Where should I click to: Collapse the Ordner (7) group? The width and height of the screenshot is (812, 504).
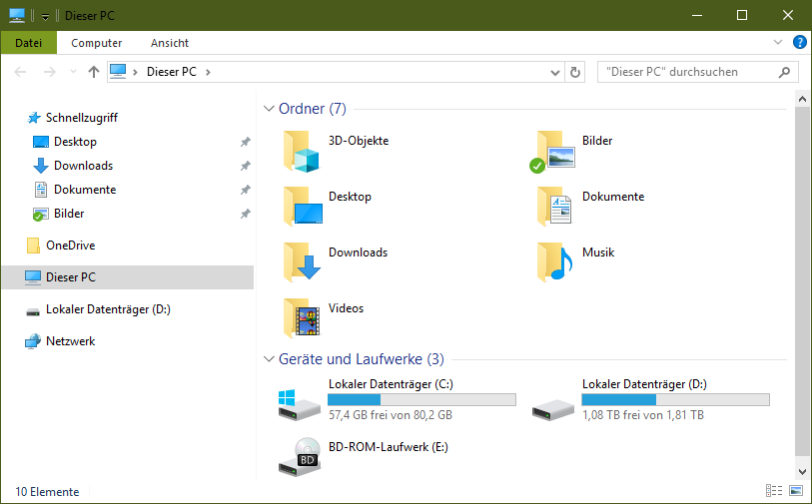(x=269, y=109)
